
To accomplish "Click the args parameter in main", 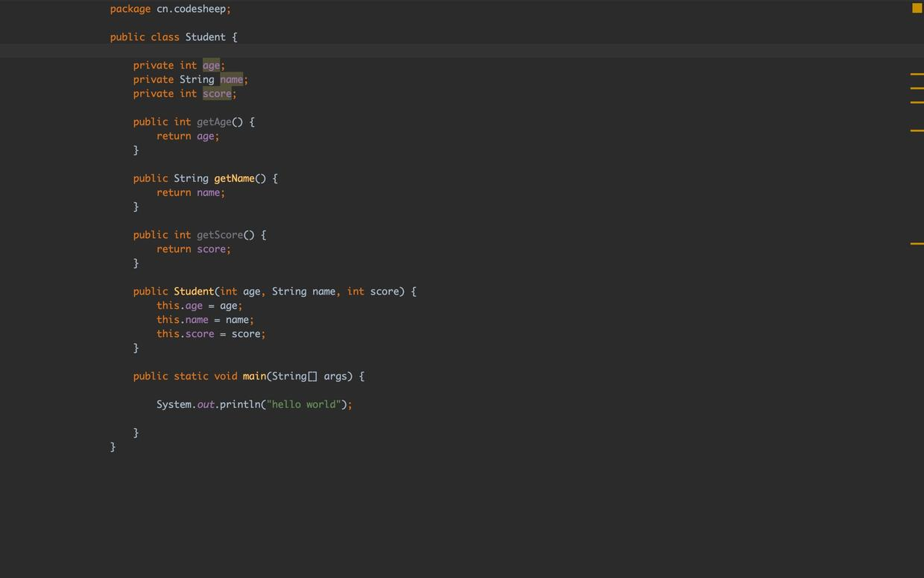I will pos(335,377).
